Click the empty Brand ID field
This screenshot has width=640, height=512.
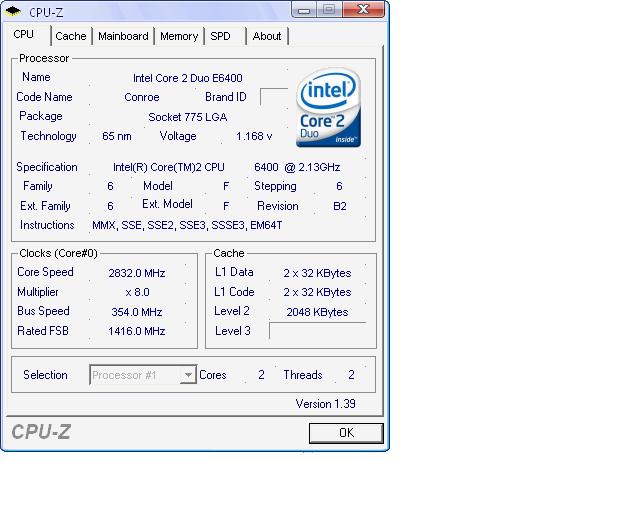(x=274, y=97)
